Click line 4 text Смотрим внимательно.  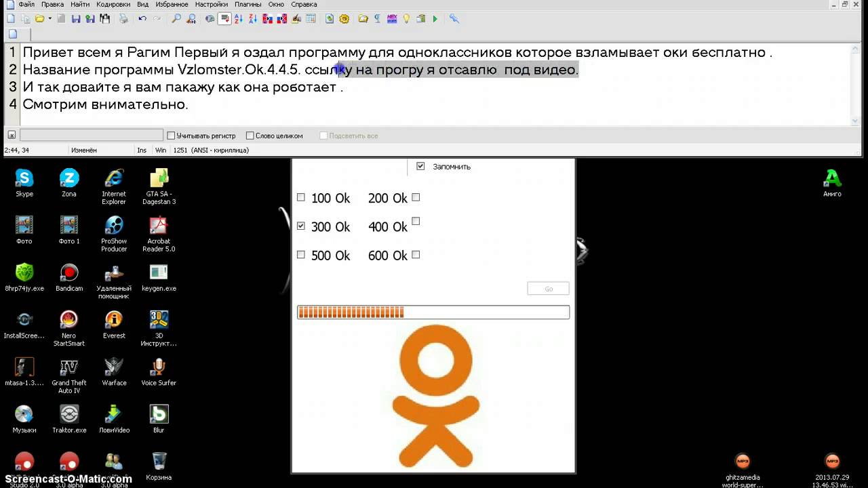[105, 104]
